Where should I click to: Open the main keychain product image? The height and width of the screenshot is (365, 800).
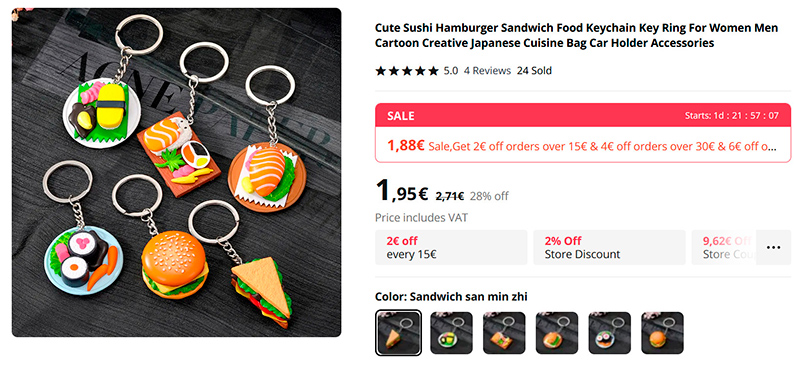click(x=177, y=172)
